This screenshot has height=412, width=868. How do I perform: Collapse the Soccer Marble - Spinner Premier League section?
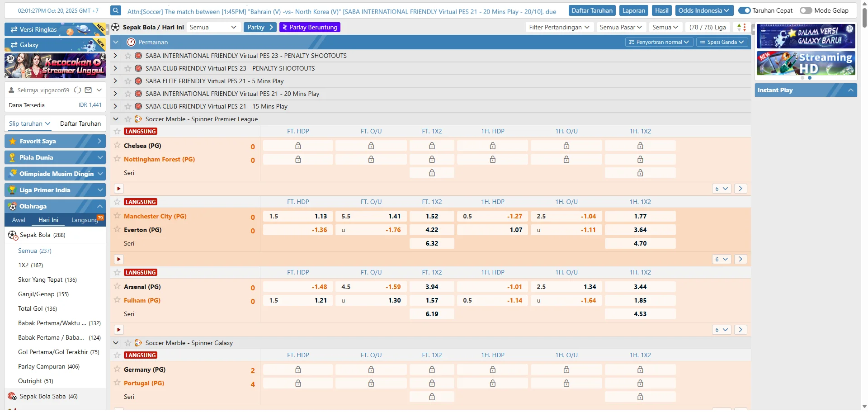click(116, 119)
